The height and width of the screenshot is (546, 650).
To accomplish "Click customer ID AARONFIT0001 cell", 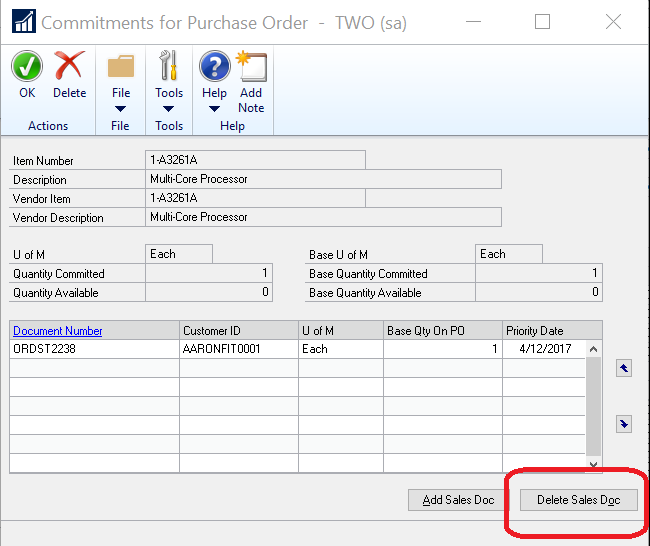I will click(x=239, y=349).
